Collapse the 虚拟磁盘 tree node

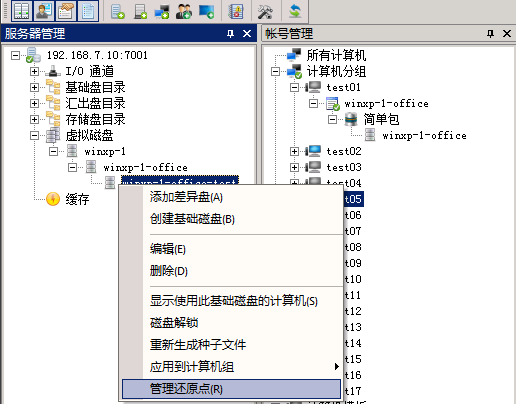point(34,135)
